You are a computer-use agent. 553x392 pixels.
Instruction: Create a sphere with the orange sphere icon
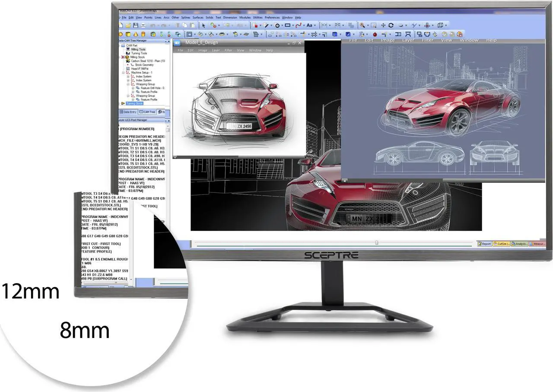click(121, 34)
